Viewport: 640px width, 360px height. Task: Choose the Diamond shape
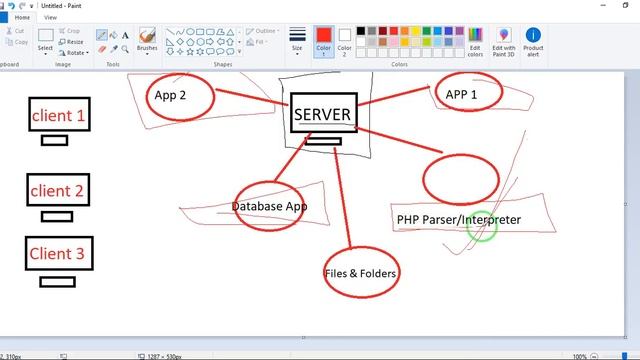point(180,42)
